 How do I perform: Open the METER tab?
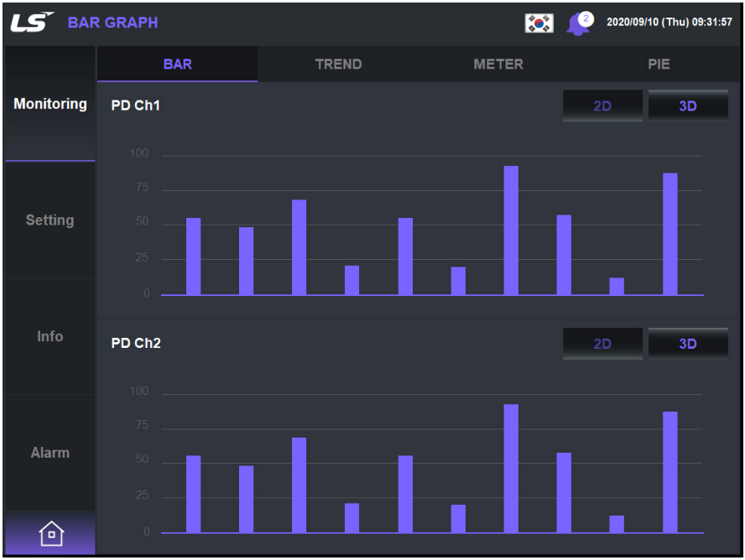click(498, 64)
